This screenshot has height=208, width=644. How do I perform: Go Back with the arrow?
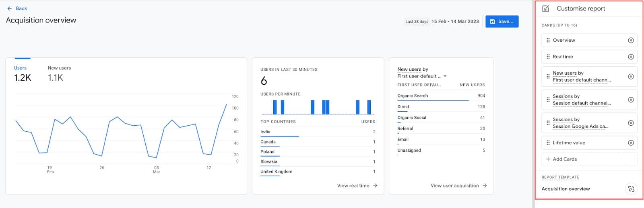click(10, 8)
